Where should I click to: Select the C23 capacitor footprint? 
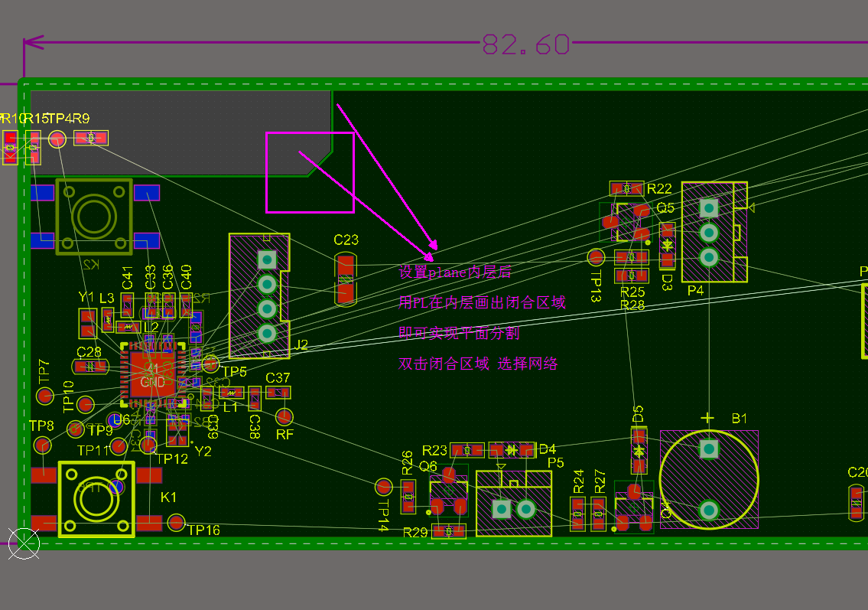click(x=346, y=279)
